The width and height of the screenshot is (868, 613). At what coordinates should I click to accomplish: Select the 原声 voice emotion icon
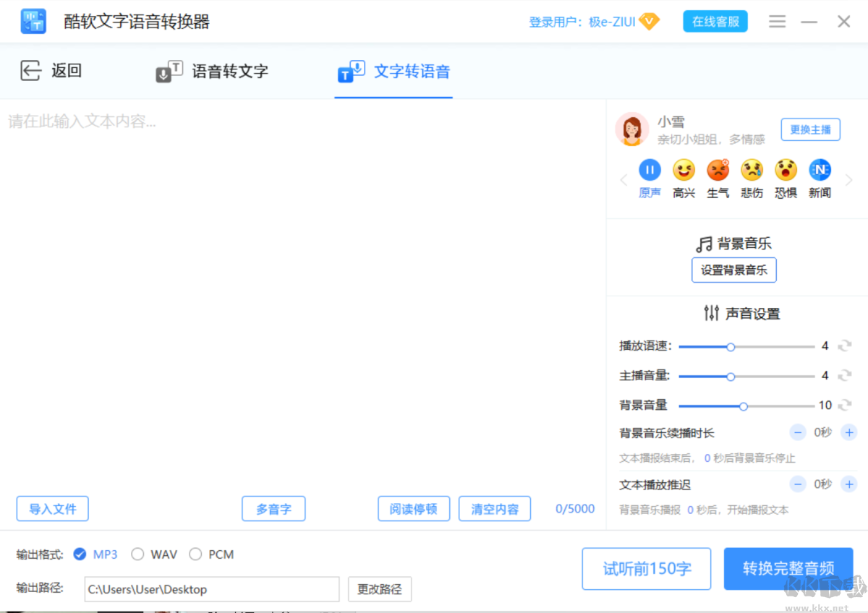[x=650, y=170]
